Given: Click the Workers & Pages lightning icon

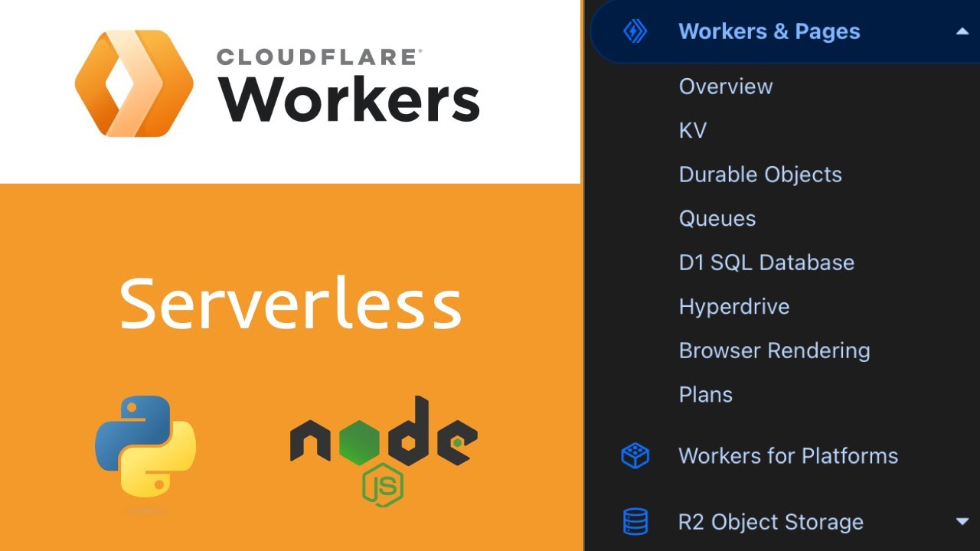Looking at the screenshot, I should tap(635, 31).
